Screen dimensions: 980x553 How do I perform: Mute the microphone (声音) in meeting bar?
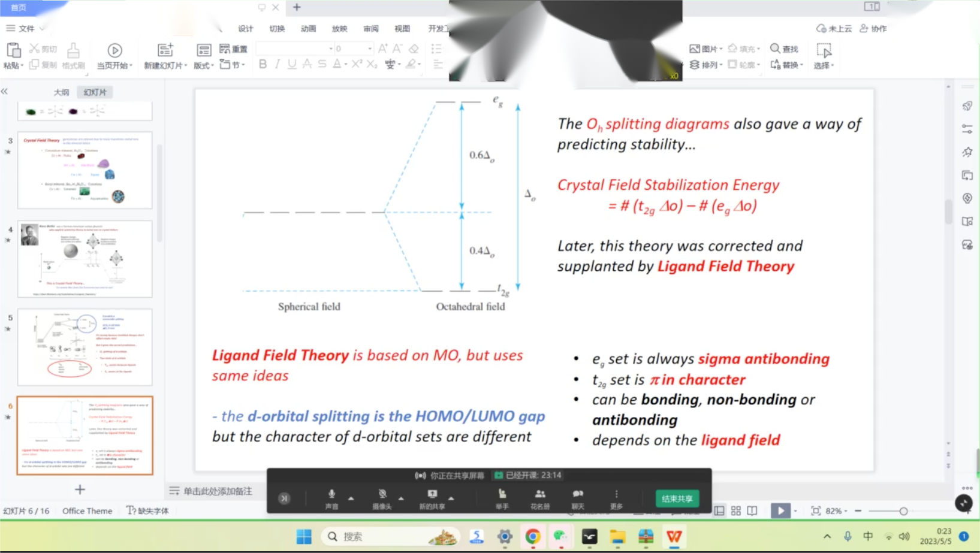[331, 497]
